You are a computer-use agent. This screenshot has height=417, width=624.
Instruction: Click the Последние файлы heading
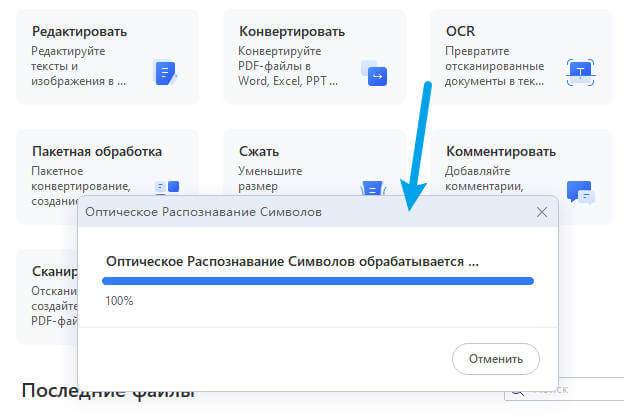(108, 390)
